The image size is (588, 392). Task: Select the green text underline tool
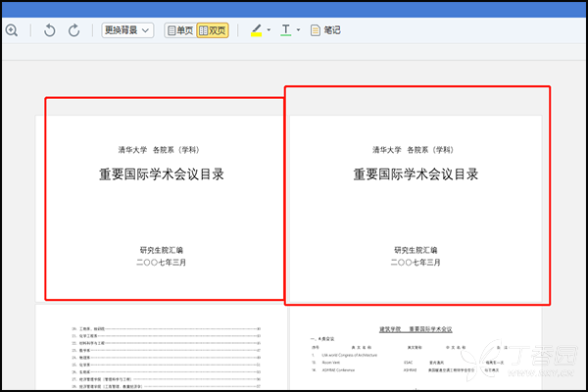point(286,29)
